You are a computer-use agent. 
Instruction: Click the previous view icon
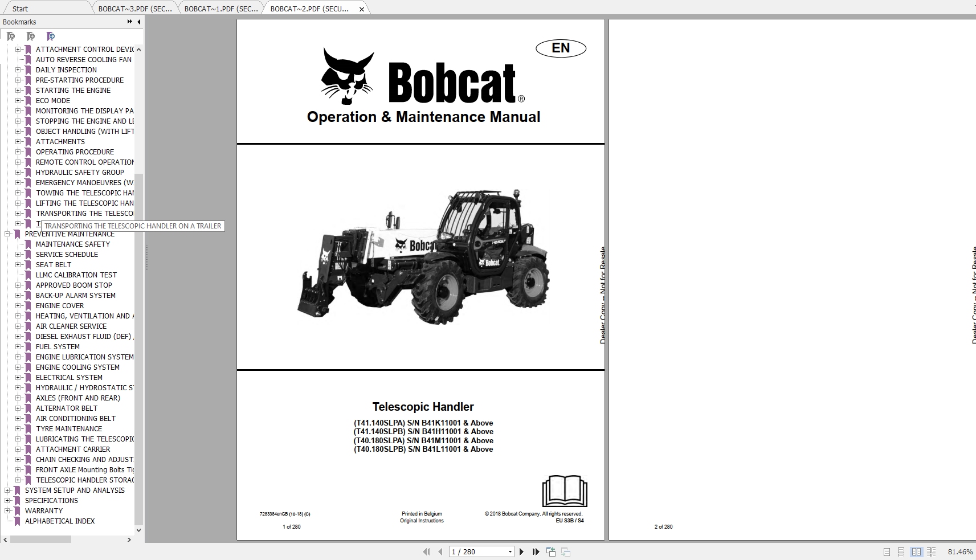(551, 551)
